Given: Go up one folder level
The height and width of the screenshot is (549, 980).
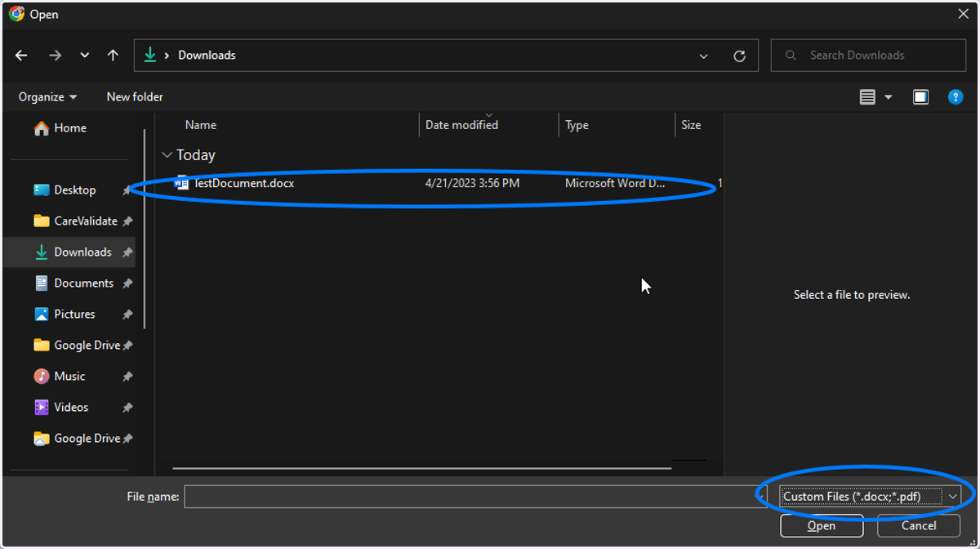Looking at the screenshot, I should (113, 56).
